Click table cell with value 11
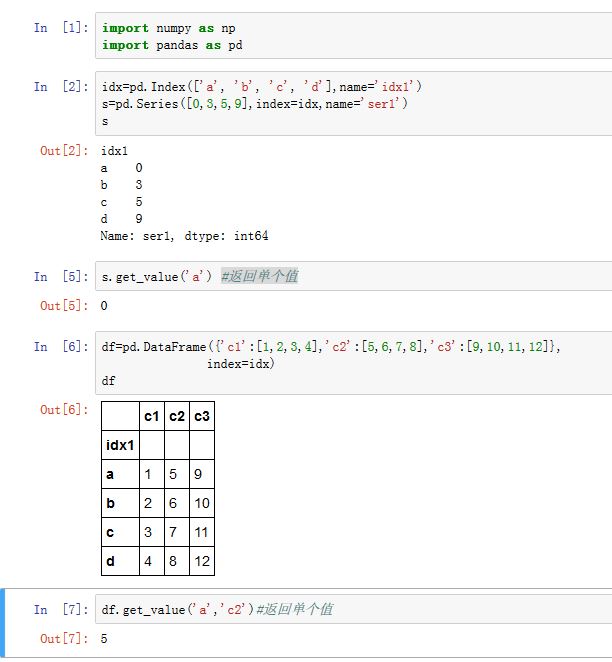 click(x=202, y=532)
